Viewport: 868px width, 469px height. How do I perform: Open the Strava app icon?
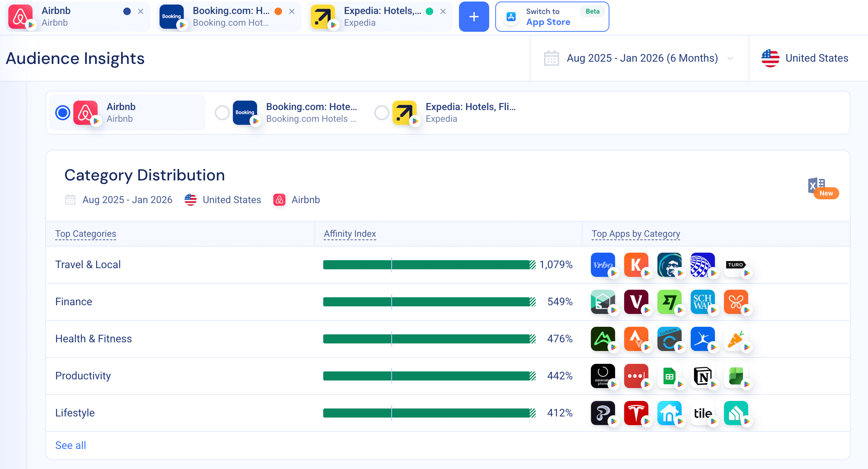click(x=636, y=339)
